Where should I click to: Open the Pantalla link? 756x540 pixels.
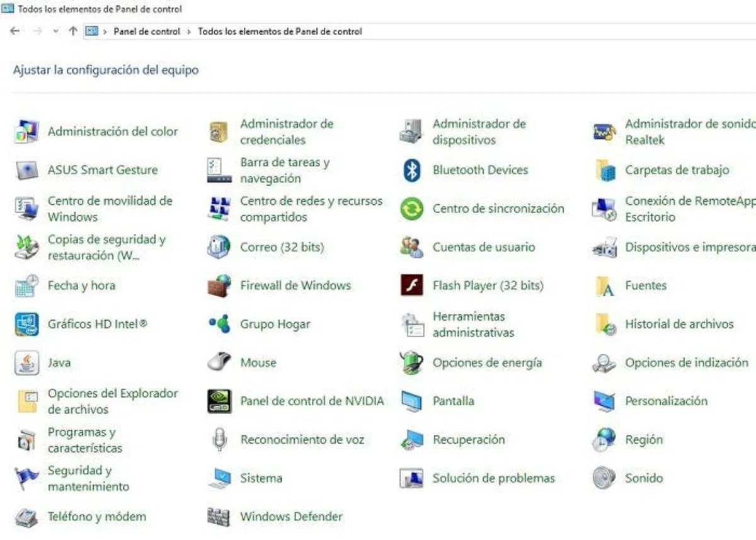coord(453,401)
